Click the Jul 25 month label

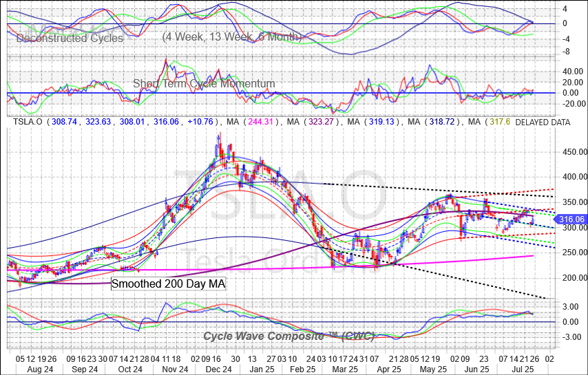point(521,369)
